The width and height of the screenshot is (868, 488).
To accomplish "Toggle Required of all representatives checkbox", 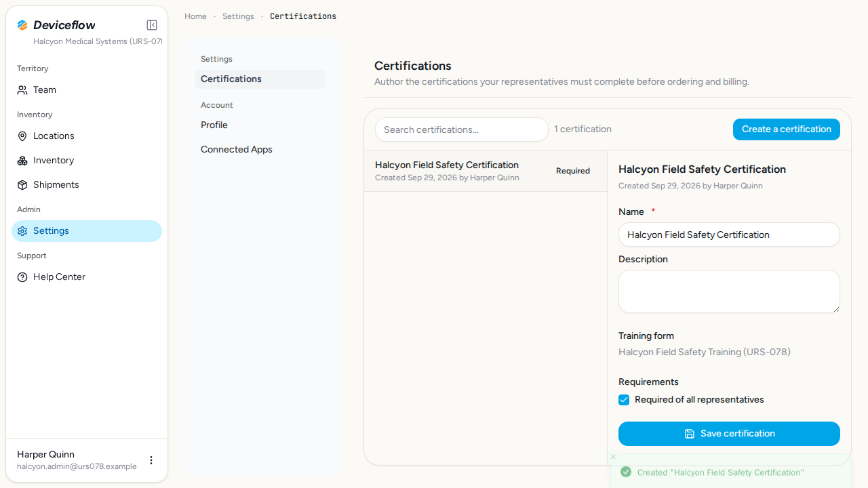I will 624,400.
